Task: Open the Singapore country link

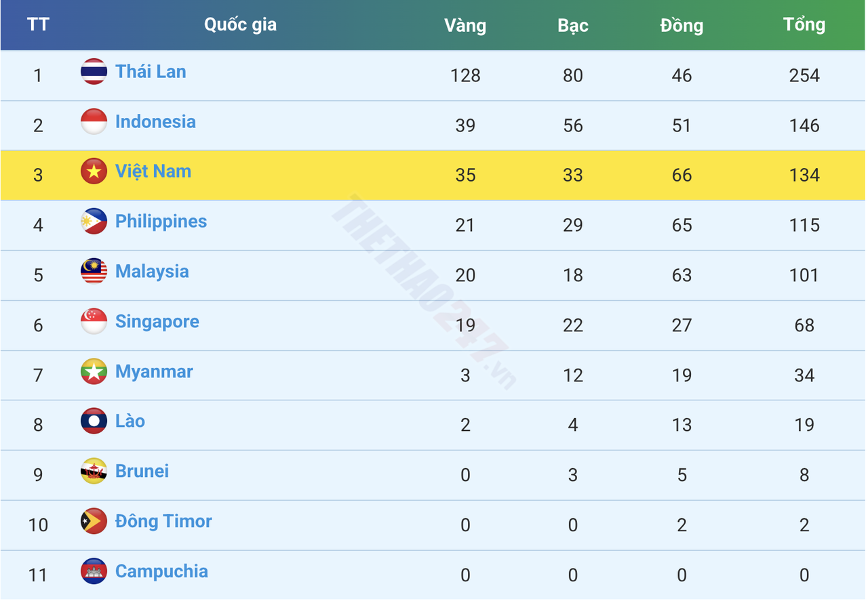Action: pos(157,321)
